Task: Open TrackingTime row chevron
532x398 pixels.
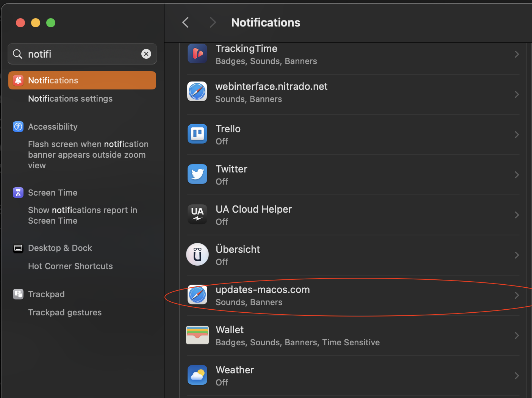Action: (x=517, y=54)
